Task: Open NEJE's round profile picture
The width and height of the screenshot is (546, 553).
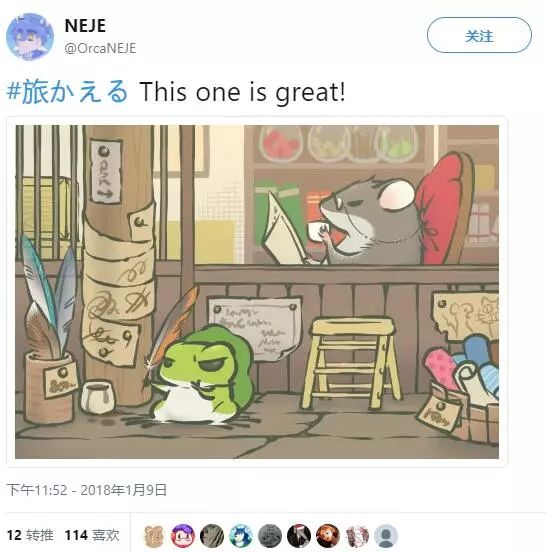Action: tap(30, 37)
